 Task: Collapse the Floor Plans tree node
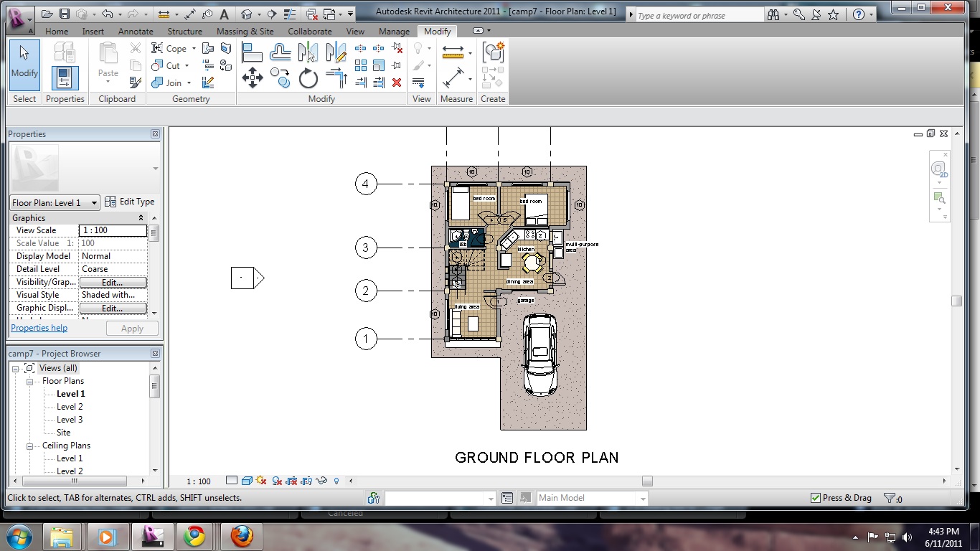click(31, 381)
